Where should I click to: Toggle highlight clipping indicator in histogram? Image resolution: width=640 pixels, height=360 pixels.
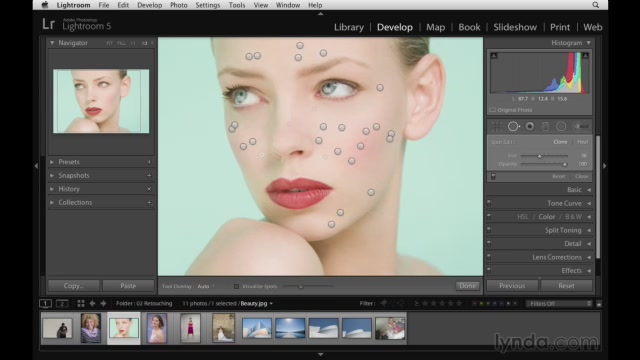click(586, 56)
